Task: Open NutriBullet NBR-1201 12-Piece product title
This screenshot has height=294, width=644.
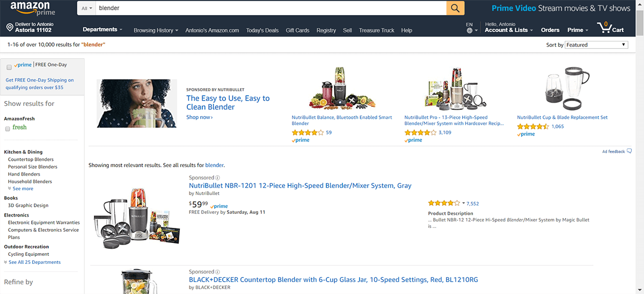Action: tap(300, 185)
